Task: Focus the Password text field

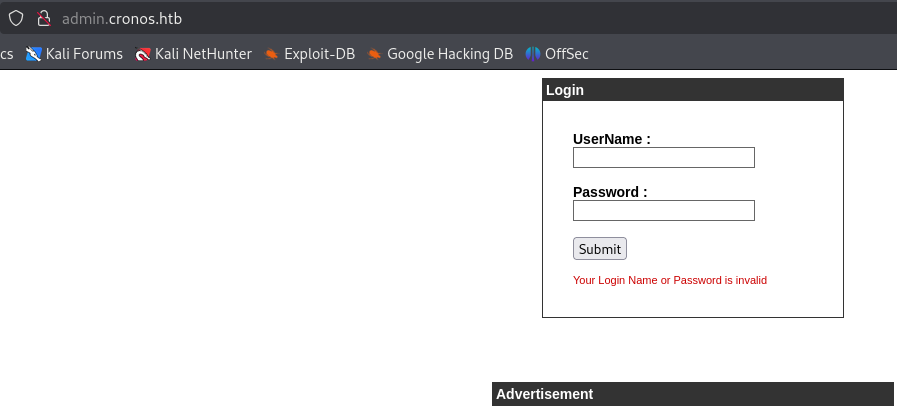Action: click(x=663, y=211)
